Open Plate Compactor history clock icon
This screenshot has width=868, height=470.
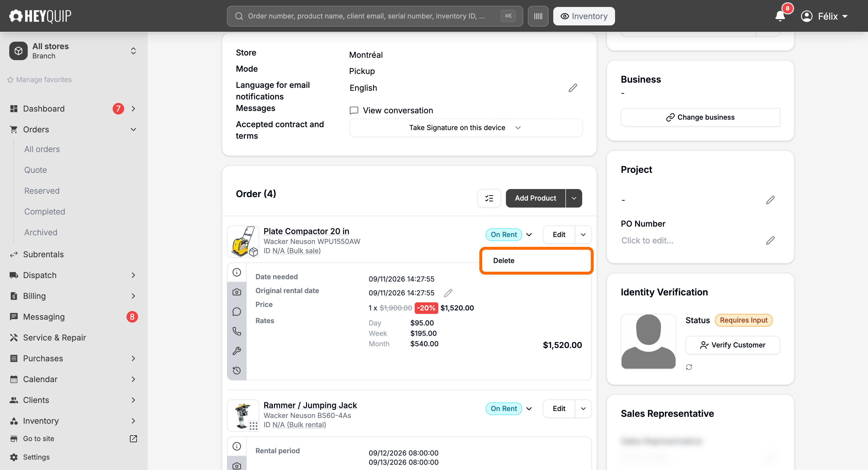click(x=237, y=371)
